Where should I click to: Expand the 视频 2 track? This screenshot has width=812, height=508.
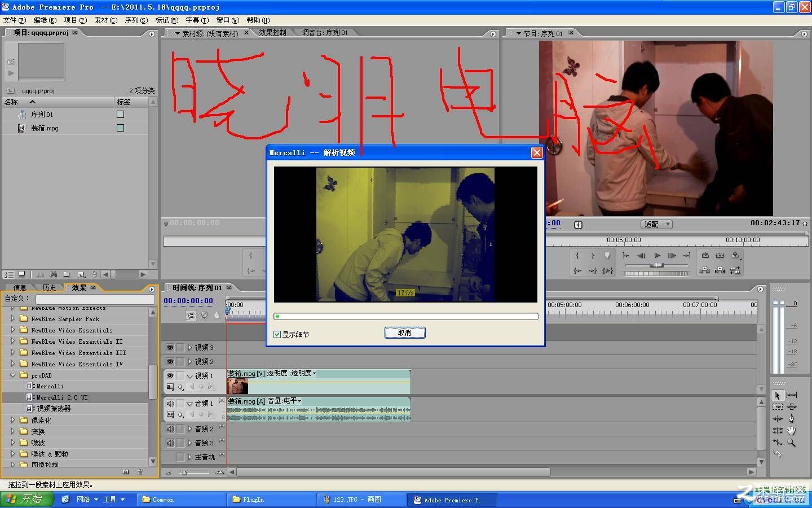pos(190,361)
